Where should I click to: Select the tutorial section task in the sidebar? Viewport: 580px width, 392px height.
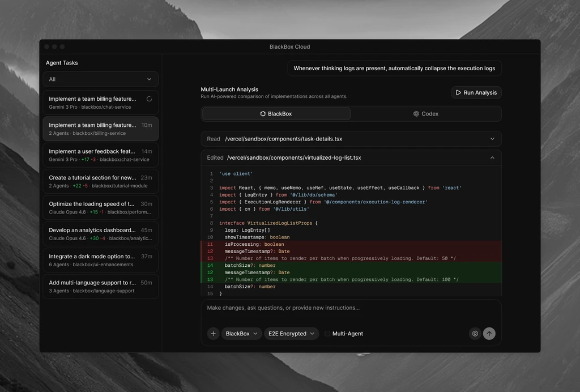coord(100,181)
